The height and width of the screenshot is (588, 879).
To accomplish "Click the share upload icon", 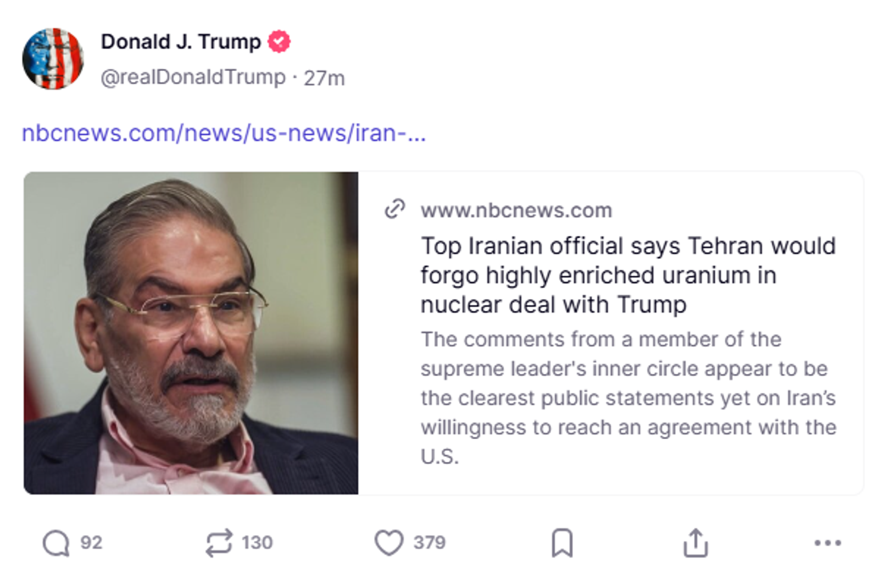I will (x=696, y=543).
